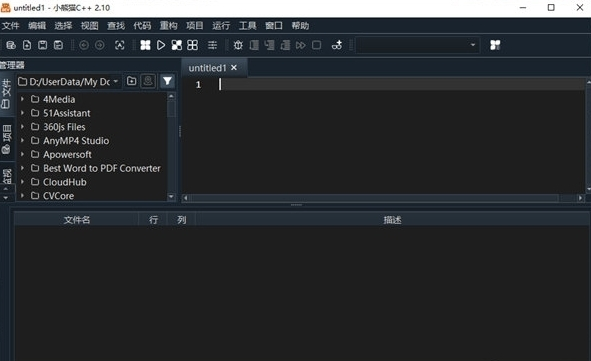Click the rebuild all icon
The height and width of the screenshot is (361, 591).
tap(193, 45)
